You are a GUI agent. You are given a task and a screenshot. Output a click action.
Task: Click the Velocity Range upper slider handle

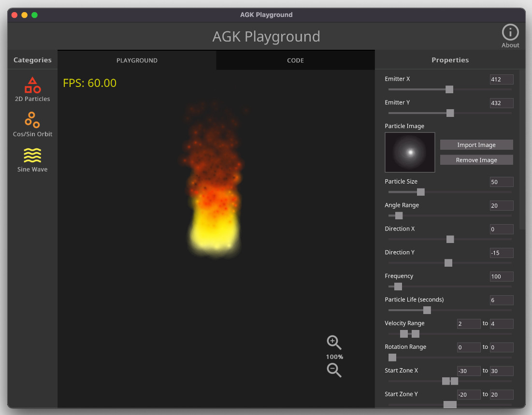(415, 334)
